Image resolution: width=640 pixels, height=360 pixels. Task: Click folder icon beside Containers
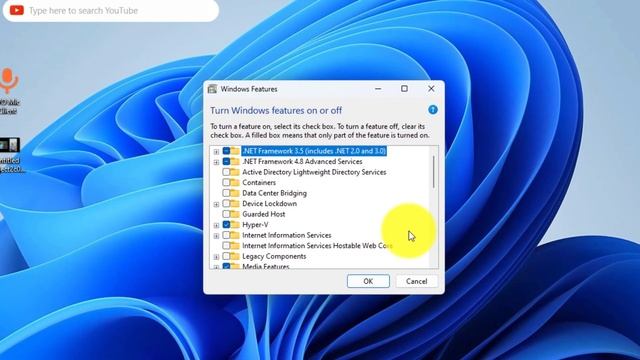tap(235, 182)
